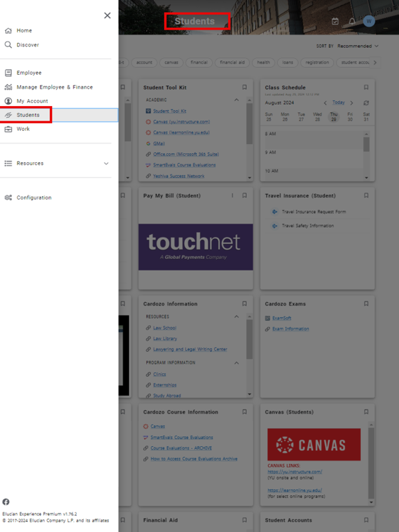
Task: Filter cards by financial tag
Action: pyautogui.click(x=199, y=62)
